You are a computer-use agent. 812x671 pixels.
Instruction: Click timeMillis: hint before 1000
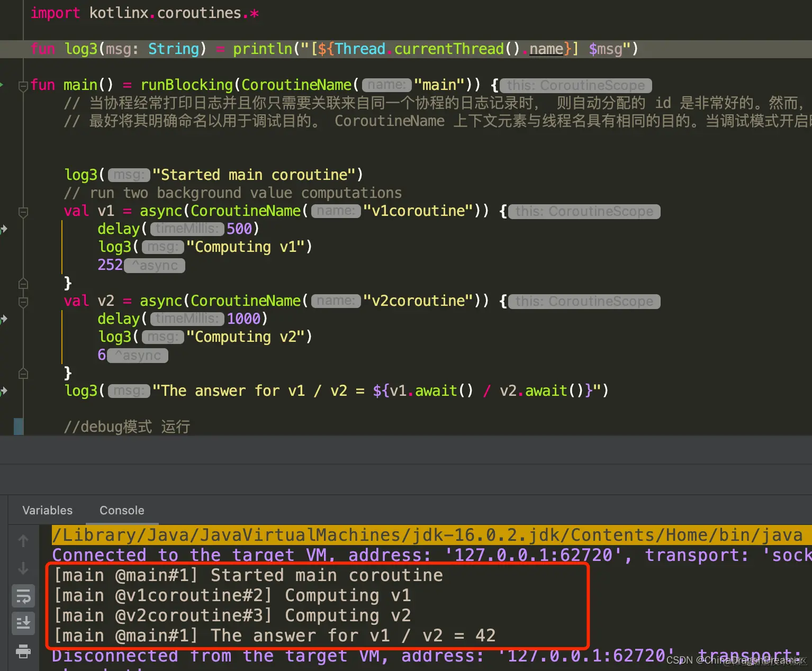[x=187, y=319]
